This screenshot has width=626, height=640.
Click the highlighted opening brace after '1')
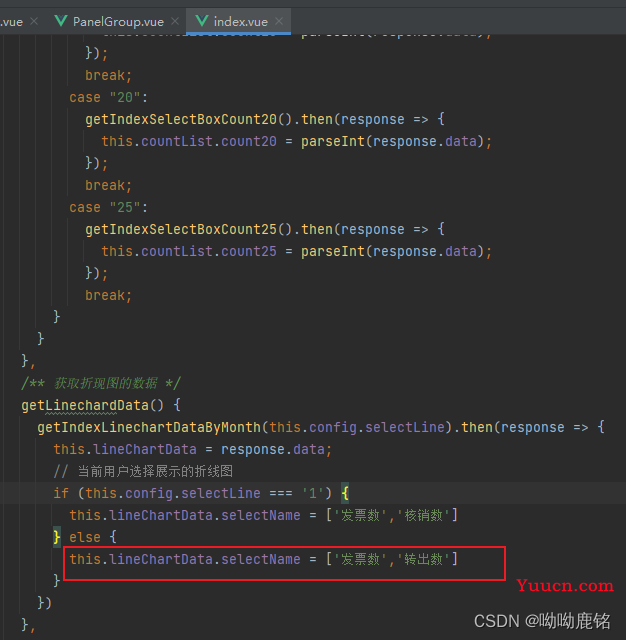pyautogui.click(x=345, y=493)
